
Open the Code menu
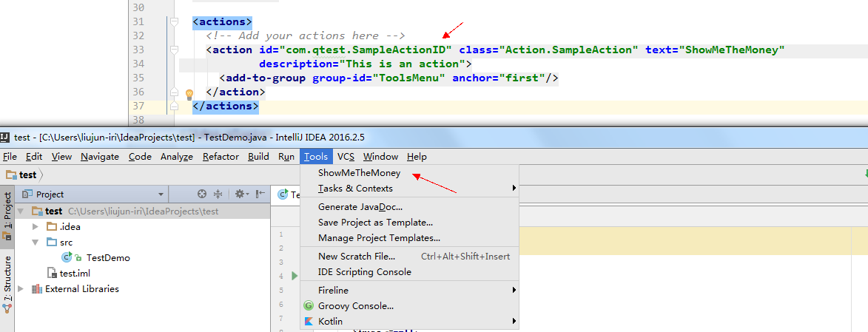140,157
